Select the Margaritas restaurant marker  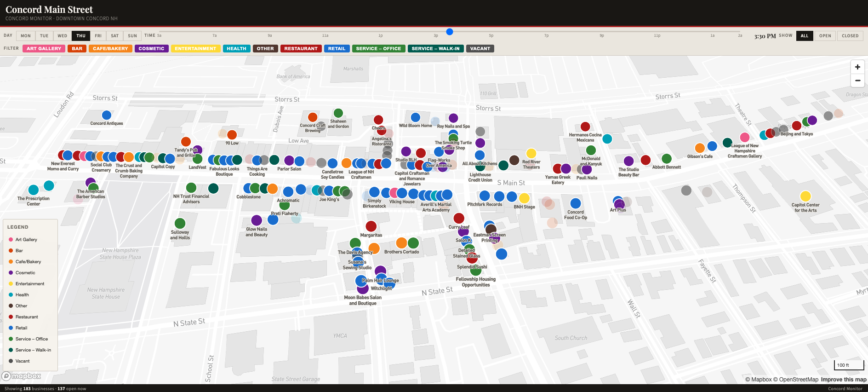click(x=371, y=226)
